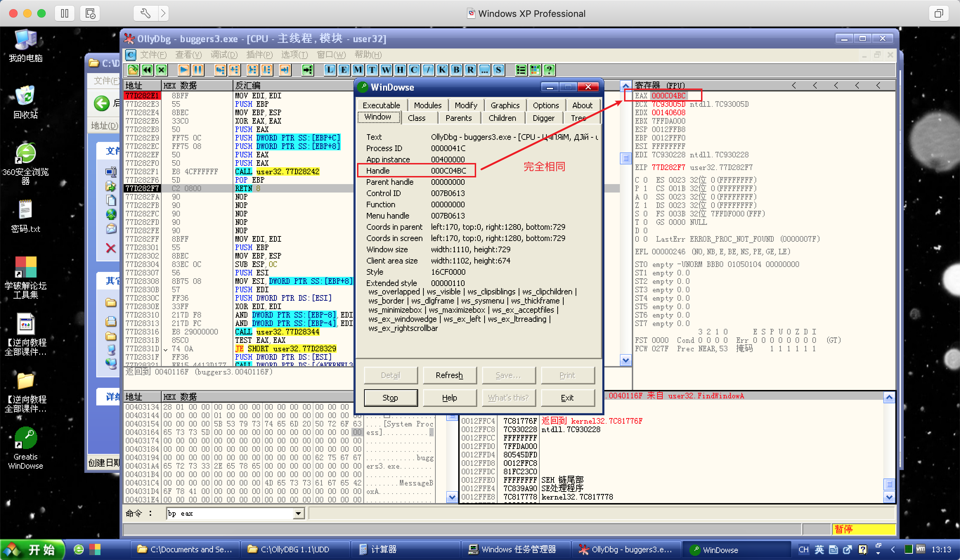Expand the command line history dropdown
The height and width of the screenshot is (560, 960).
[298, 514]
